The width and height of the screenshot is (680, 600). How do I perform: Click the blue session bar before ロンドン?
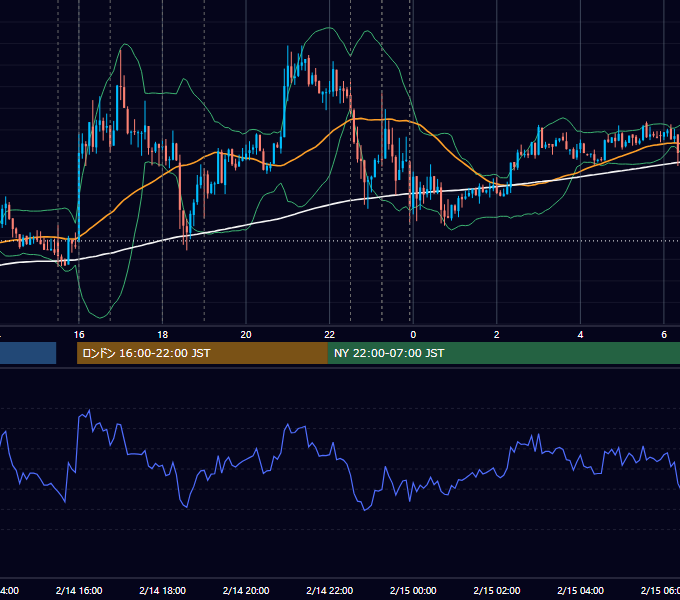tap(28, 353)
